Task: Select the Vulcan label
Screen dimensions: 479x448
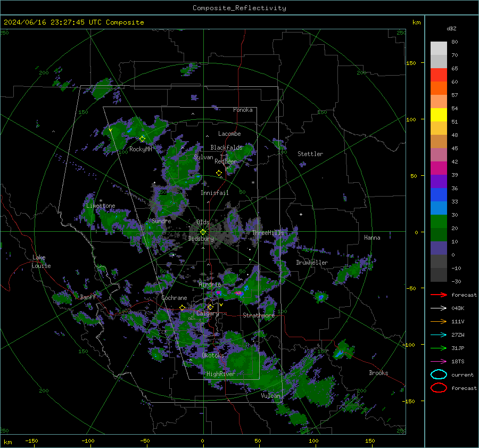Action: coord(270,396)
